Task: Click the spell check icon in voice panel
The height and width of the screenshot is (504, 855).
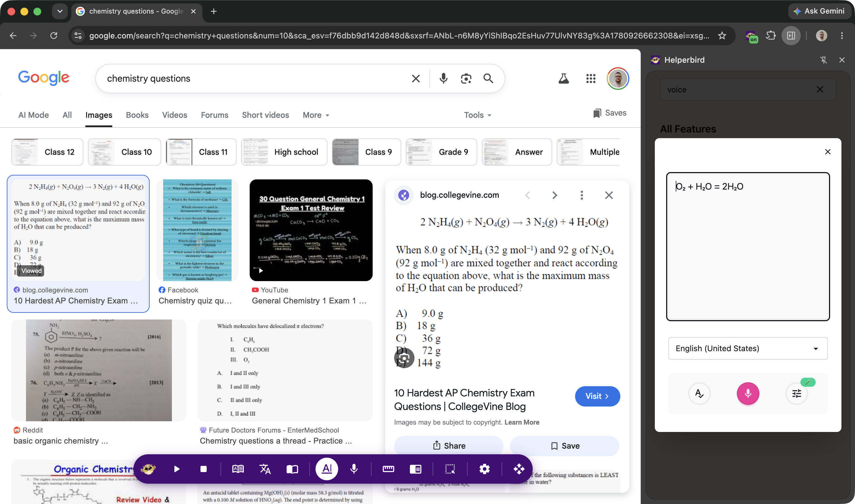Action: (699, 393)
